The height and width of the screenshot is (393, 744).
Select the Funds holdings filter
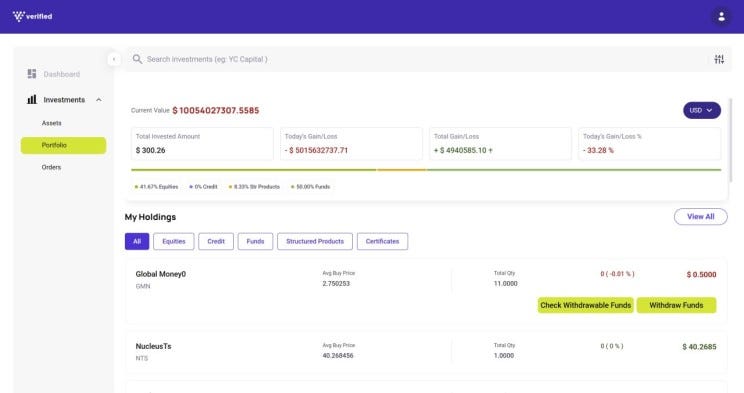[255, 241]
